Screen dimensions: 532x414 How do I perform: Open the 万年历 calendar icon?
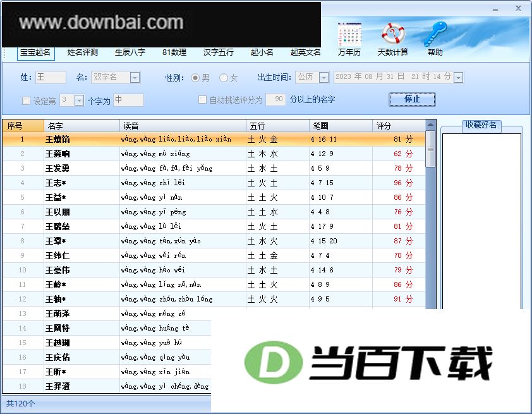[349, 34]
